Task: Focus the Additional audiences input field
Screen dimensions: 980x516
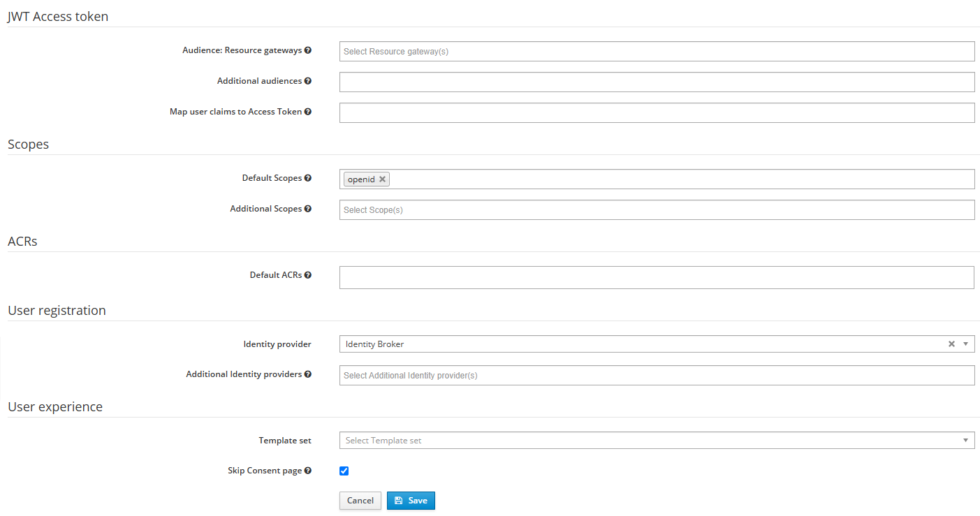Action: click(x=657, y=82)
